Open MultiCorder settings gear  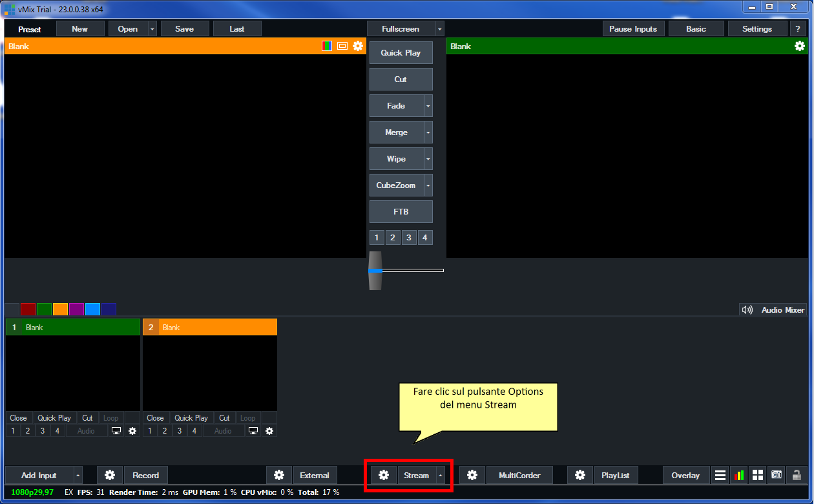pyautogui.click(x=472, y=475)
